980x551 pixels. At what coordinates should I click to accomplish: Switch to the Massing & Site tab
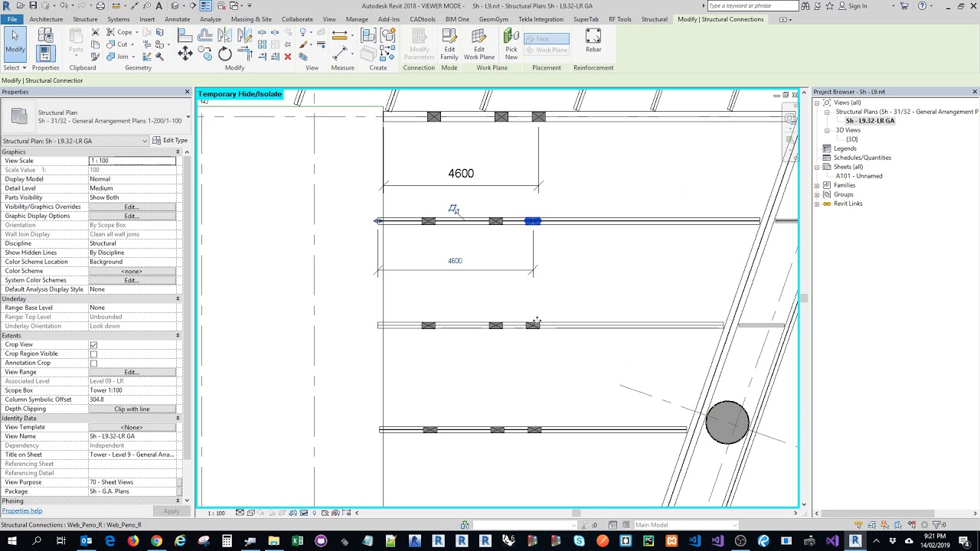(251, 19)
